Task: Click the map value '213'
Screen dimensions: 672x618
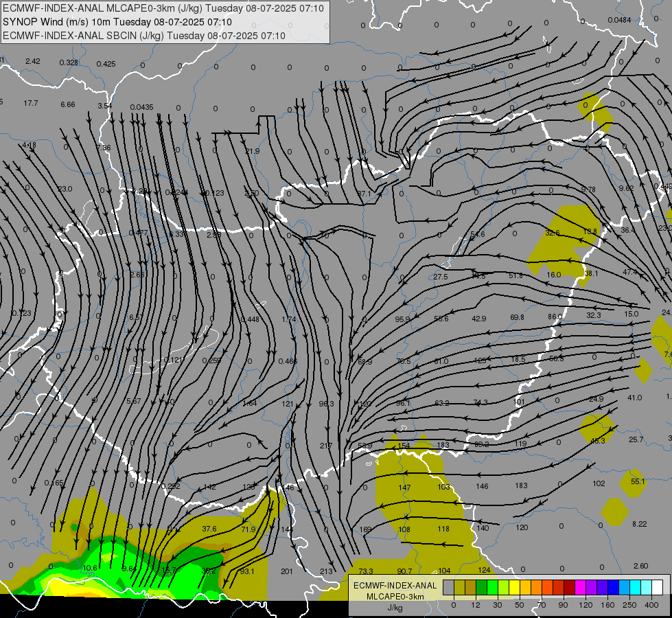Action: [x=326, y=571]
